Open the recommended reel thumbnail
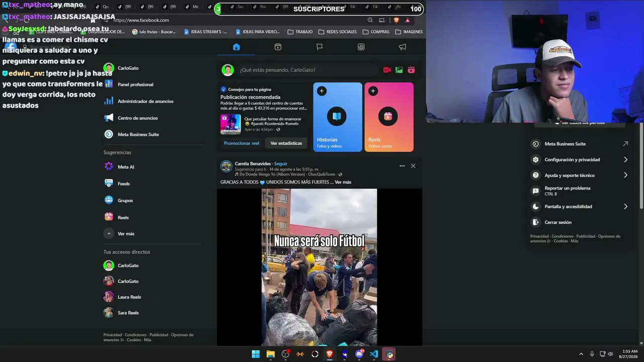The image size is (644, 362). tap(230, 124)
